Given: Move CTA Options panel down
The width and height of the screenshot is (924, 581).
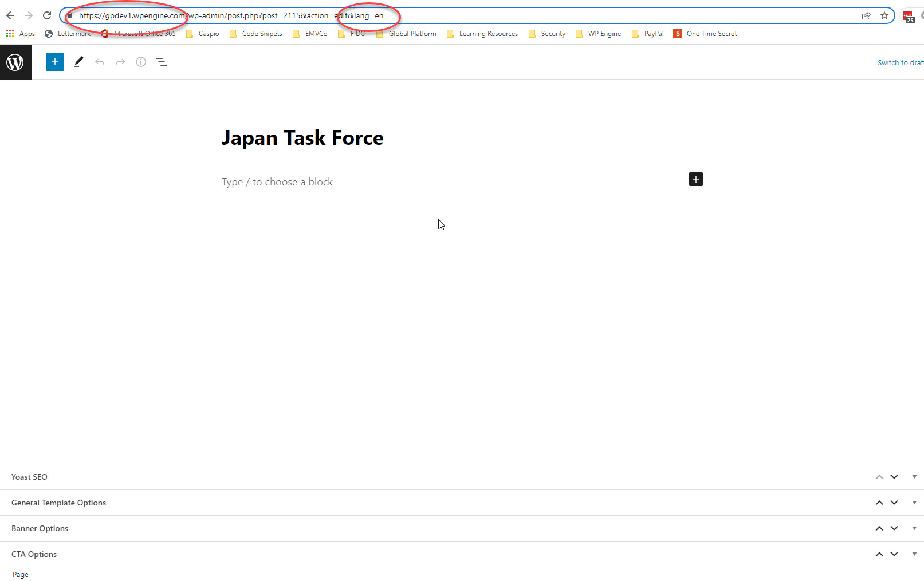Looking at the screenshot, I should pyautogui.click(x=894, y=554).
